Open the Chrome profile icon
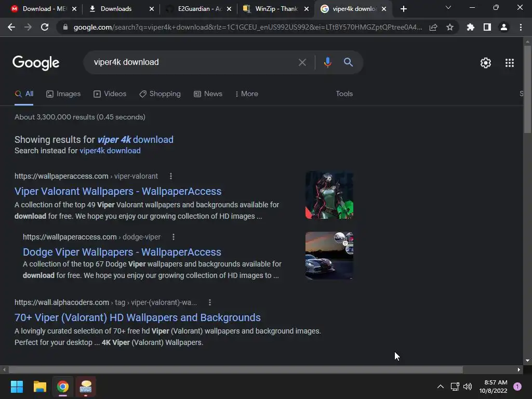Screen dimensions: 532x399 point(504,27)
